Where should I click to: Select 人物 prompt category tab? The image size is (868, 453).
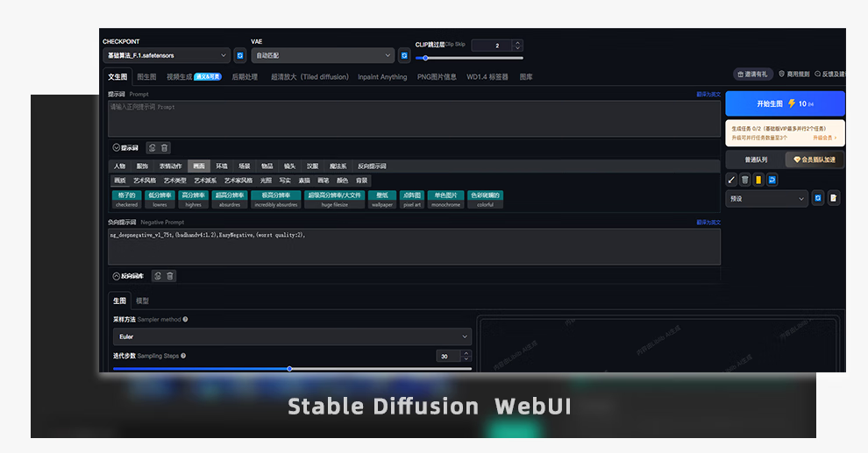click(x=119, y=166)
